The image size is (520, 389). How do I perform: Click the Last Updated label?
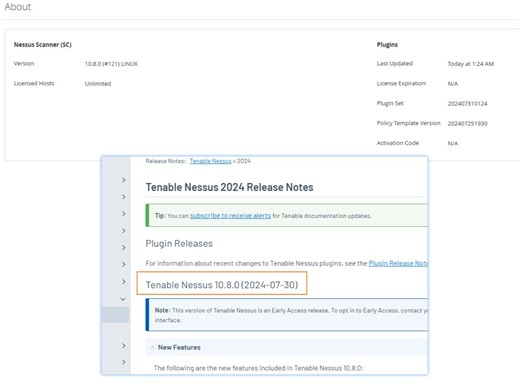point(395,64)
